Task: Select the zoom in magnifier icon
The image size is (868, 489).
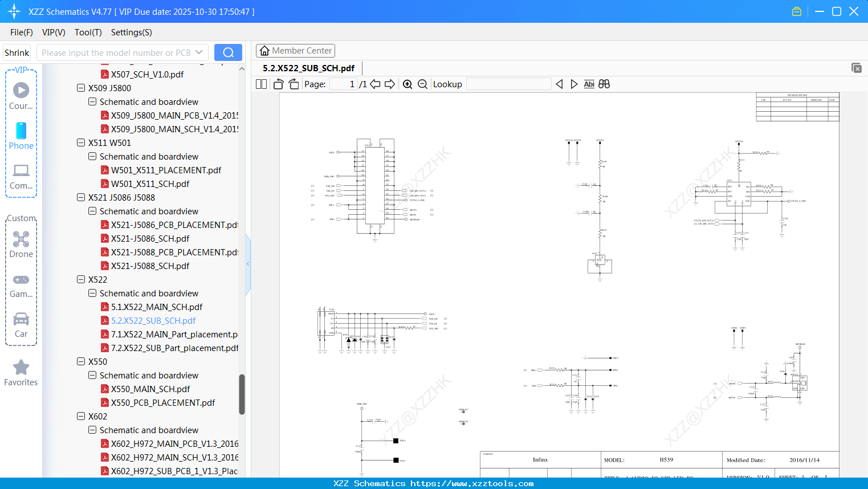Action: click(x=407, y=84)
